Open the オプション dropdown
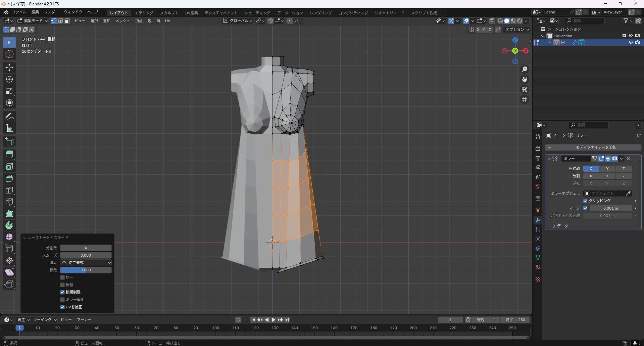The width and height of the screenshot is (644, 346). tap(517, 30)
